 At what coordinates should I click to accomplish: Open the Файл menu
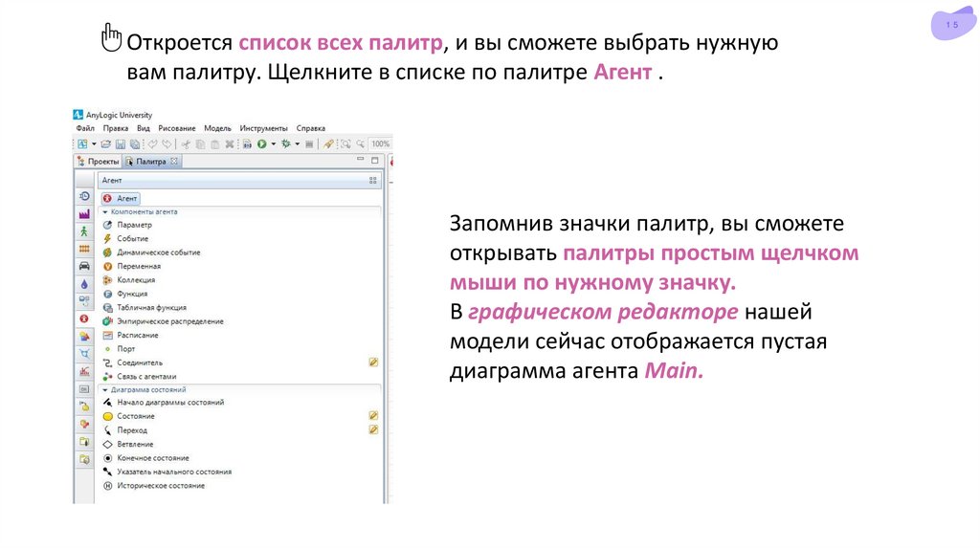(x=85, y=128)
